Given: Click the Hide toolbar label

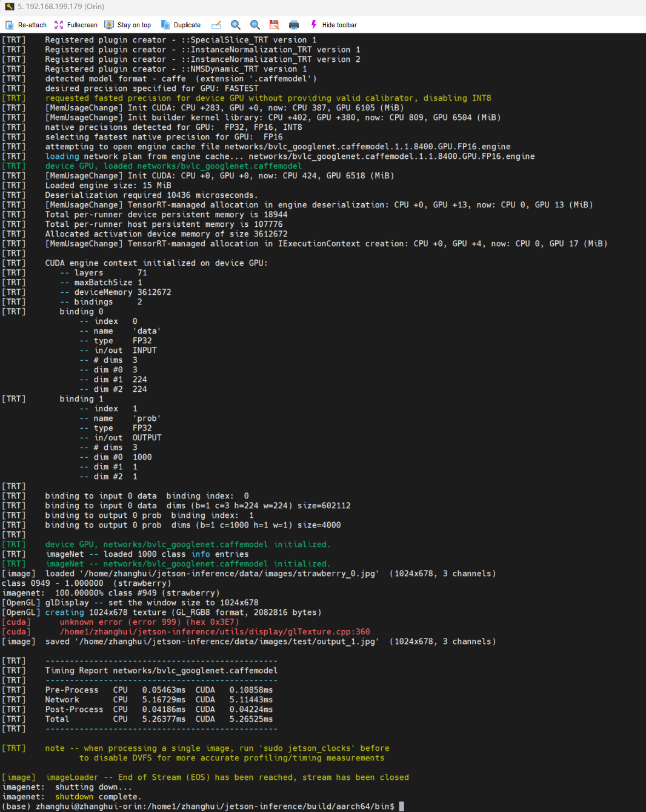Looking at the screenshot, I should pyautogui.click(x=339, y=25).
